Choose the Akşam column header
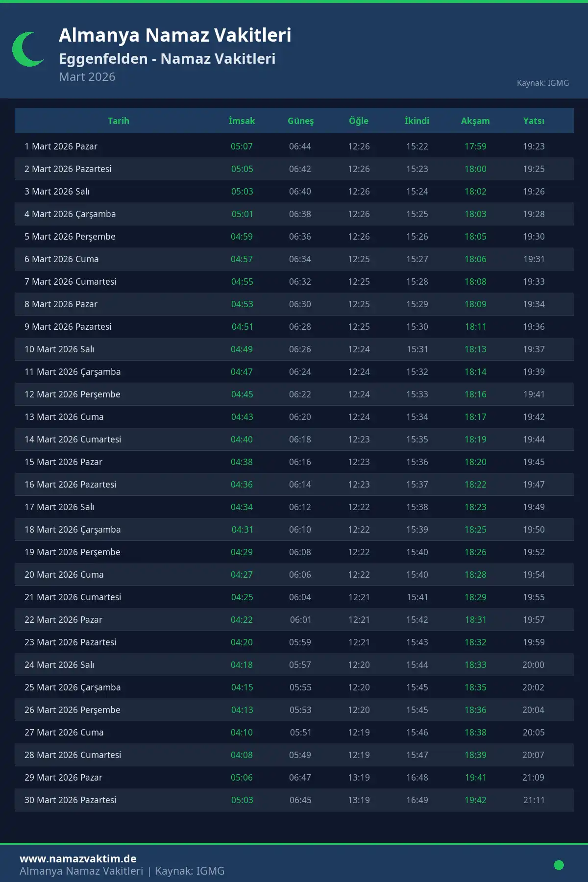Image resolution: width=588 pixels, height=882 pixels. click(x=475, y=121)
